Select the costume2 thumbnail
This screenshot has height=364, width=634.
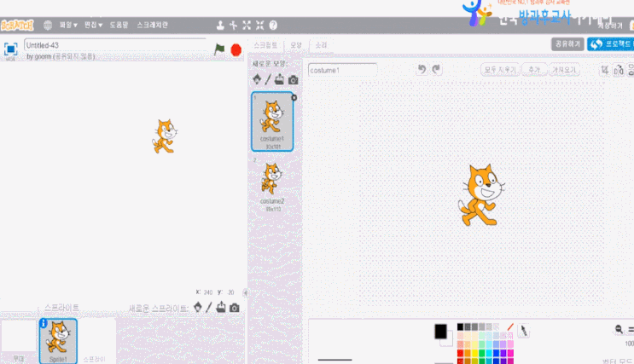pos(272,185)
